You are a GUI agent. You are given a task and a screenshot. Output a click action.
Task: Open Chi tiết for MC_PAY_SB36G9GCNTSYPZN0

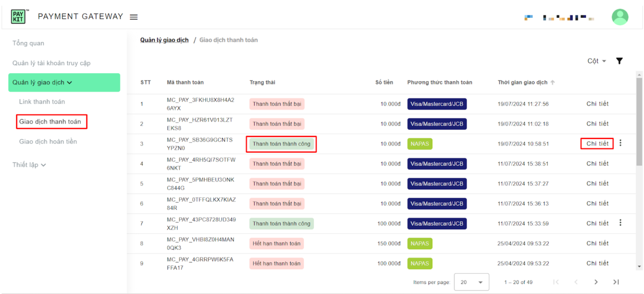[x=597, y=144]
